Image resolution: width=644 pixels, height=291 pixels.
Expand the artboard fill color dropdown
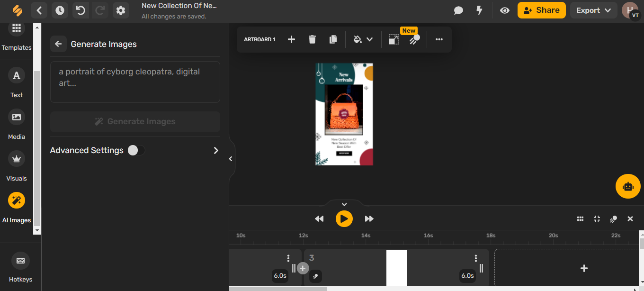pos(370,39)
